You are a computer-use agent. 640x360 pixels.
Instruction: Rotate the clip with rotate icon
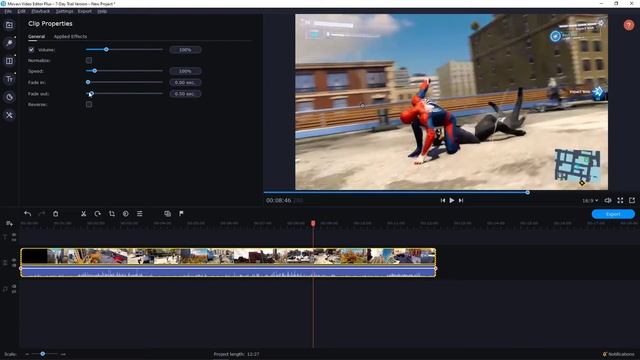pos(97,213)
